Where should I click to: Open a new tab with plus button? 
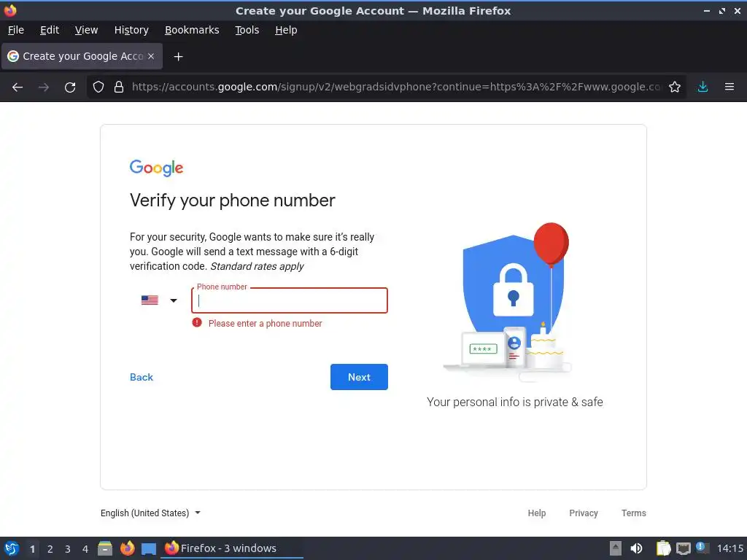pyautogui.click(x=178, y=57)
